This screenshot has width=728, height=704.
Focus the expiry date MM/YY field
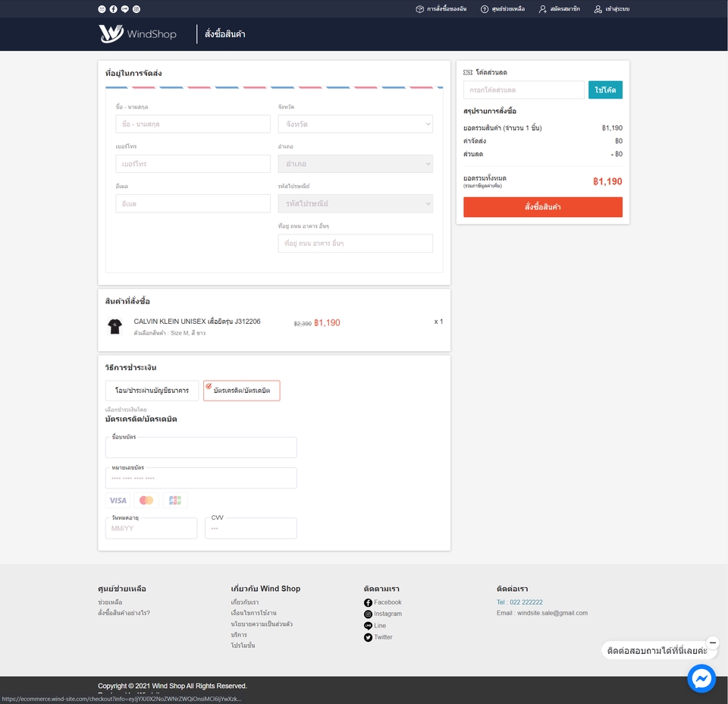tap(152, 529)
